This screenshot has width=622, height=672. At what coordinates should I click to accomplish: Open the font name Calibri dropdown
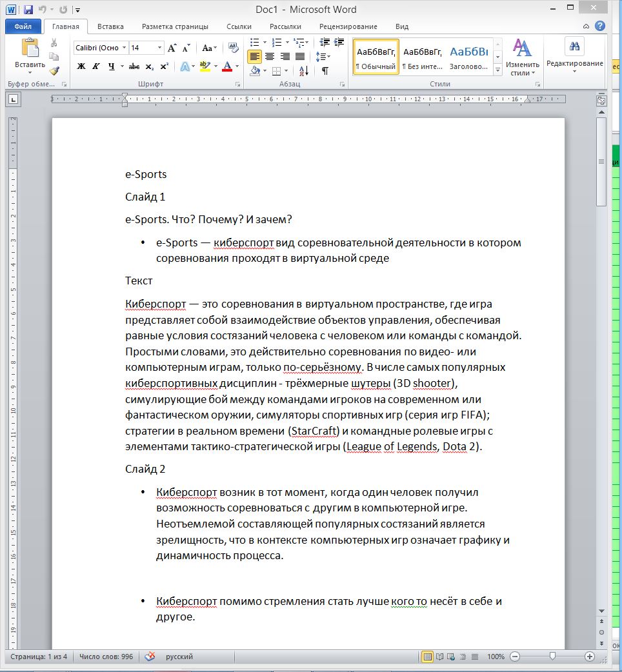coord(125,48)
